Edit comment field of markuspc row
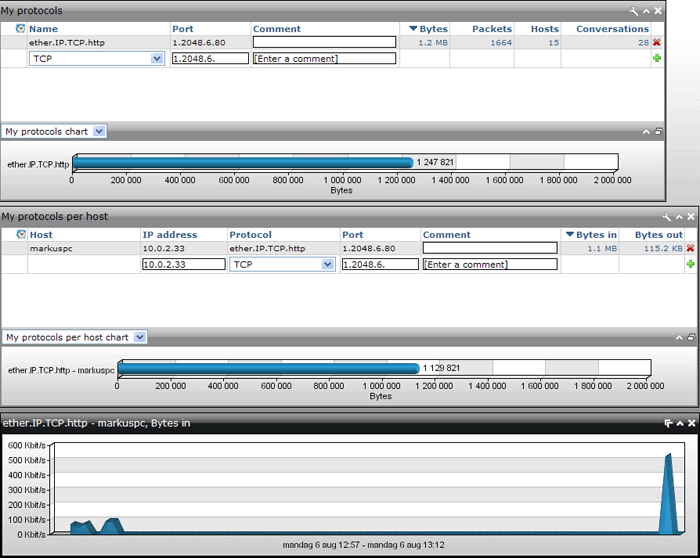This screenshot has width=700, height=558. [x=490, y=248]
